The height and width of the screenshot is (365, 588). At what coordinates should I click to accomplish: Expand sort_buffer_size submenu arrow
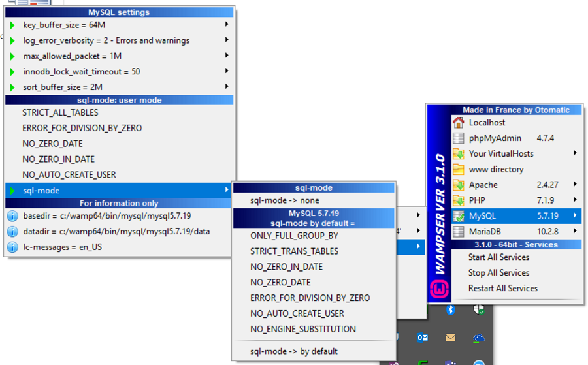[227, 87]
